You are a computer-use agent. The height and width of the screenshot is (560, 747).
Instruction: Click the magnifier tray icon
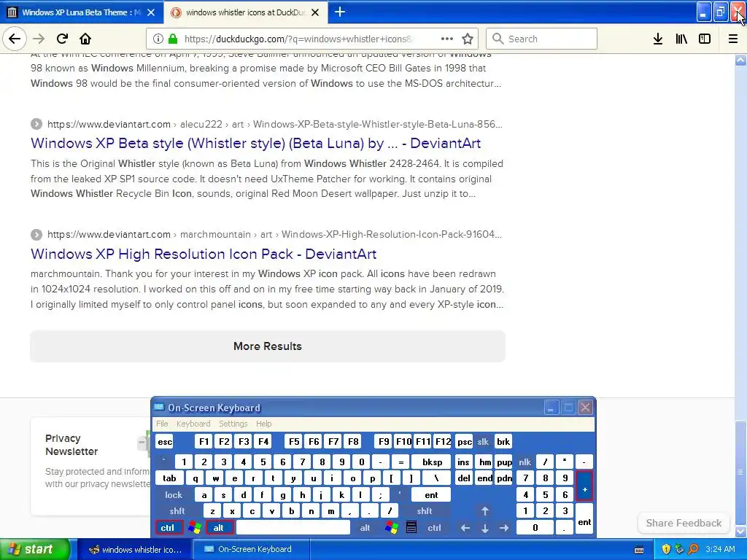693,549
